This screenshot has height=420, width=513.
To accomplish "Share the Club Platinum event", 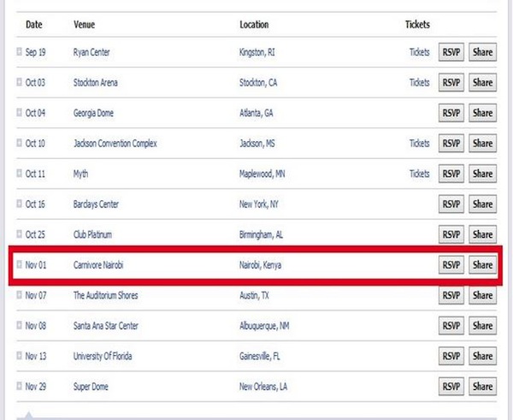I will point(482,234).
